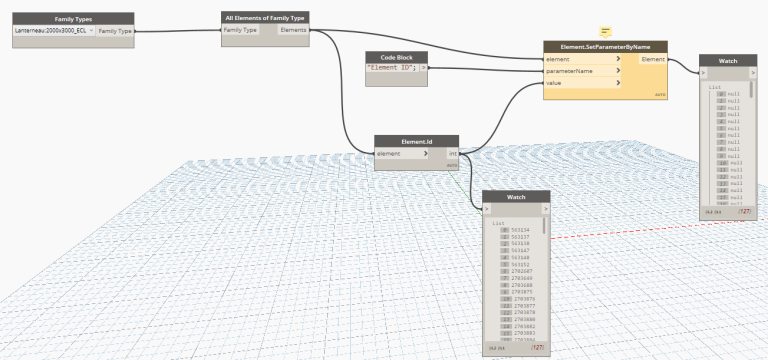768x360 pixels.
Task: Select the Element.SetParameterByName node header
Action: 605,47
